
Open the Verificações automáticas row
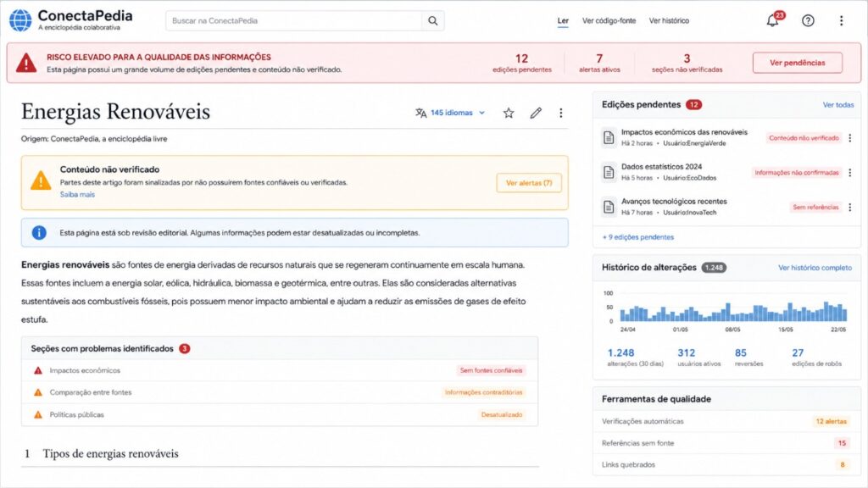coord(726,421)
